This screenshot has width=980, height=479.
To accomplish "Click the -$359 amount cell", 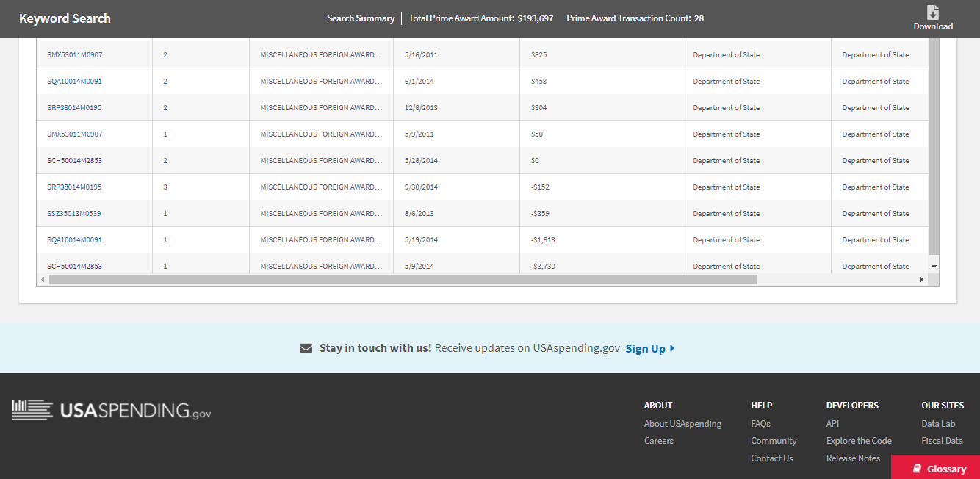I will [x=600, y=214].
